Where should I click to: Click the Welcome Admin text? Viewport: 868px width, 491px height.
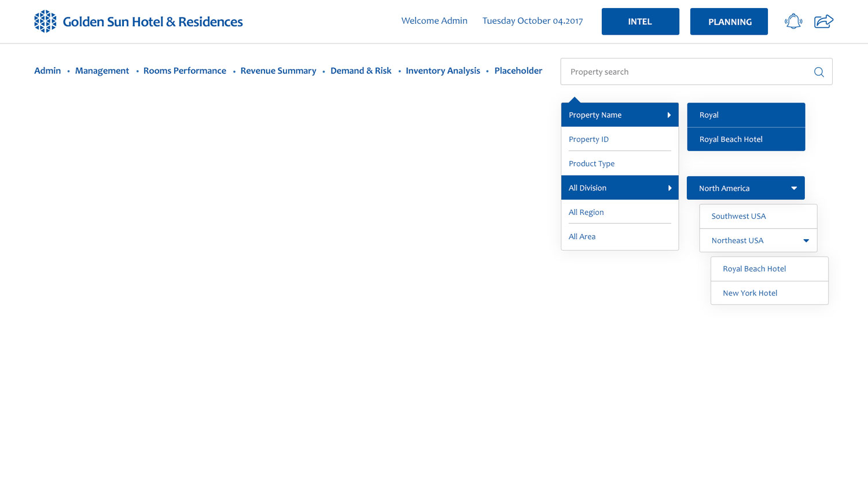tap(434, 21)
